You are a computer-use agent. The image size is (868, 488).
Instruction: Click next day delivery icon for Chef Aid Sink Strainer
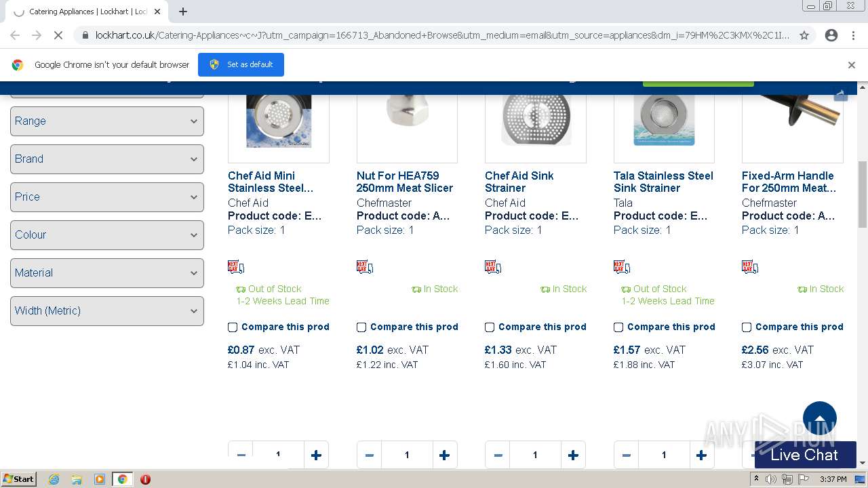click(x=493, y=267)
